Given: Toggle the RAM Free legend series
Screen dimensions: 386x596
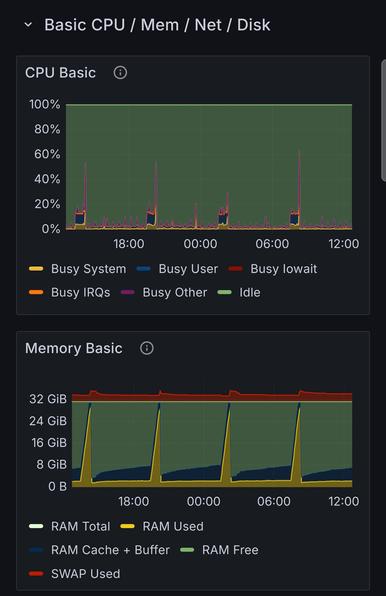Looking at the screenshot, I should coord(230,550).
